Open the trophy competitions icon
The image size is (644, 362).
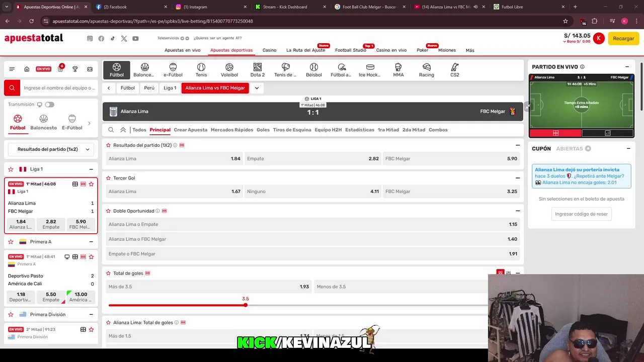[x=75, y=69]
